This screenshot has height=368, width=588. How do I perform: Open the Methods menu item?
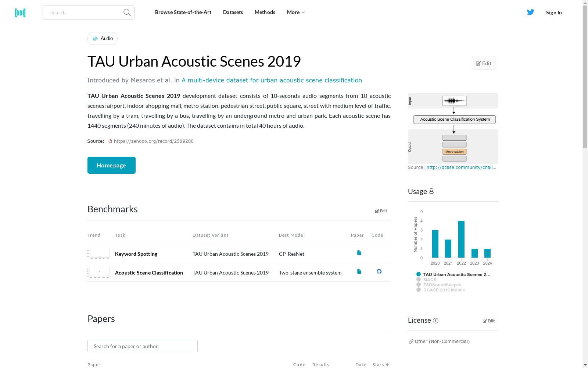point(265,12)
